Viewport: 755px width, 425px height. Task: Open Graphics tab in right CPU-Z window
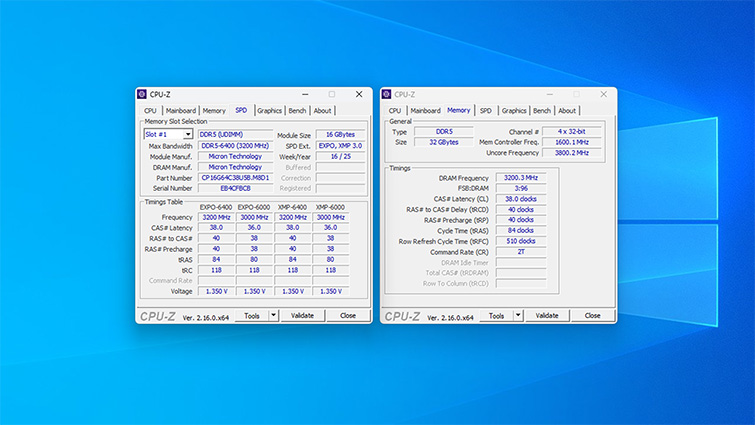(x=514, y=111)
